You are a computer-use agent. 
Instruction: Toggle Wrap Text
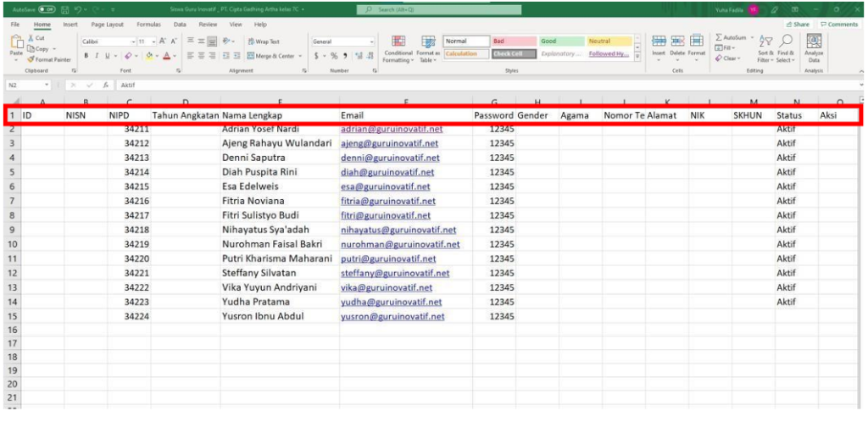pyautogui.click(x=264, y=42)
